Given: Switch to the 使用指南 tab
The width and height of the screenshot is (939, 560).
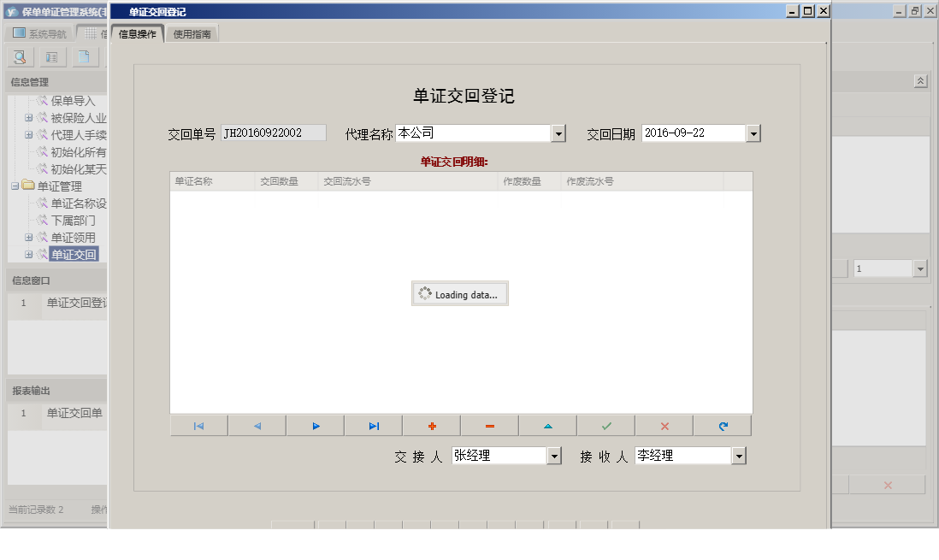Looking at the screenshot, I should coord(192,34).
